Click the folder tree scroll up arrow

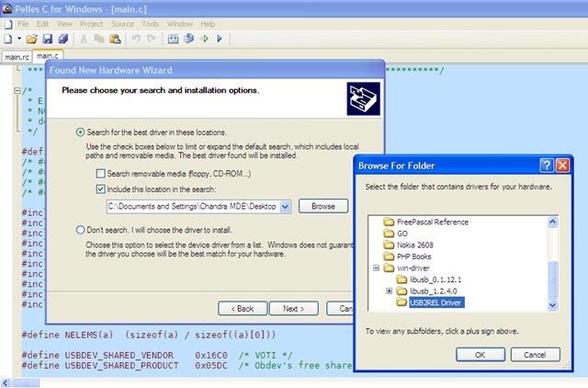click(x=552, y=222)
